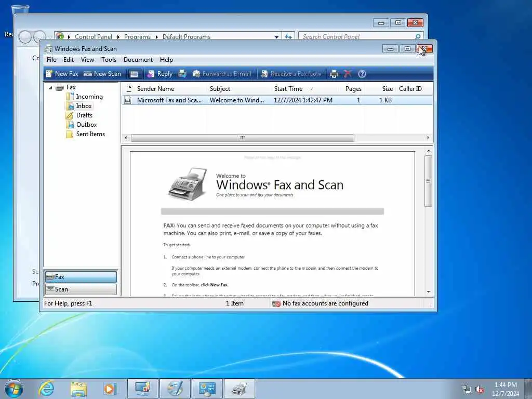Viewport: 532px width, 399px height.
Task: Switch to the Fax and Scan taskbar button
Action: tap(239, 389)
